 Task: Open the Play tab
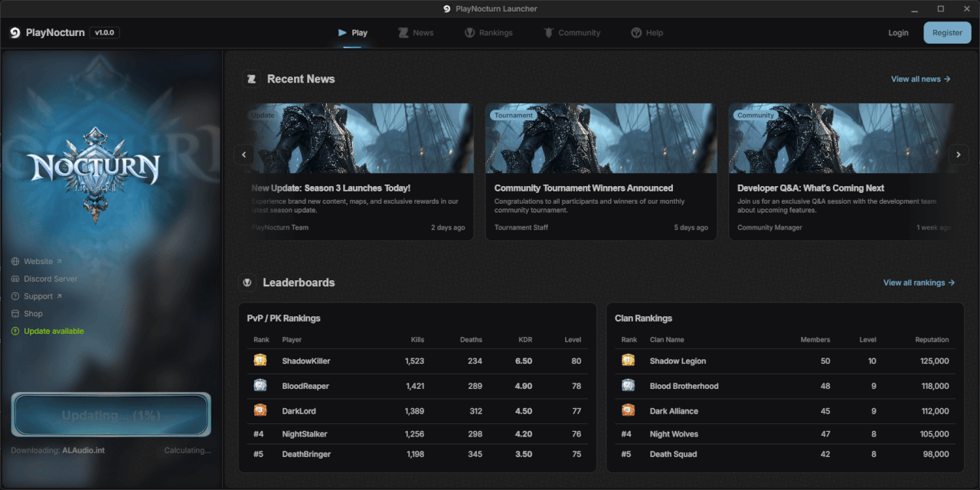[352, 33]
